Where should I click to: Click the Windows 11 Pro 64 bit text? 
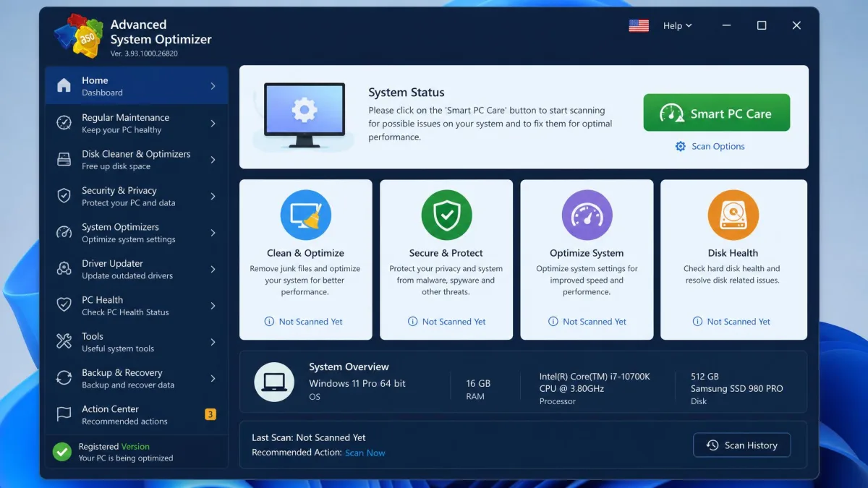(x=357, y=383)
